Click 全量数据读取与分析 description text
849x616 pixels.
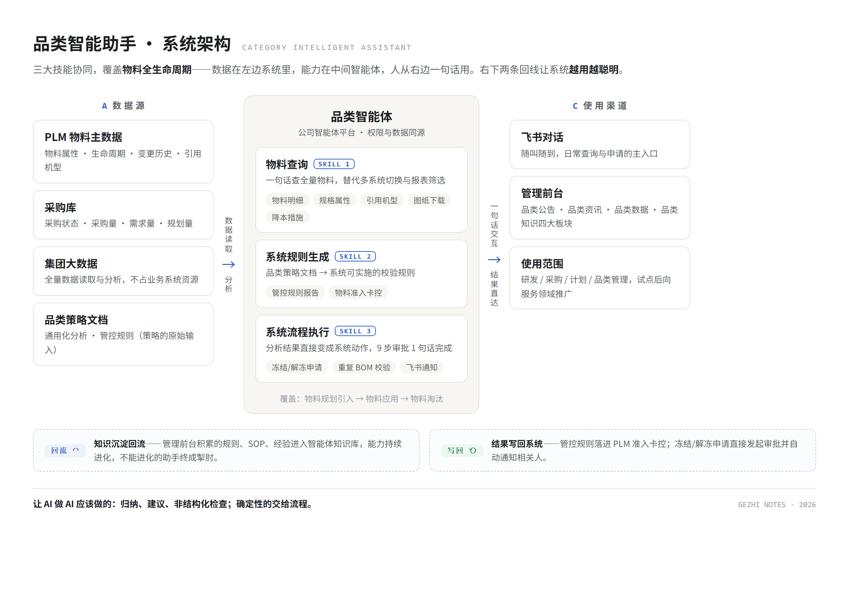[x=121, y=280]
